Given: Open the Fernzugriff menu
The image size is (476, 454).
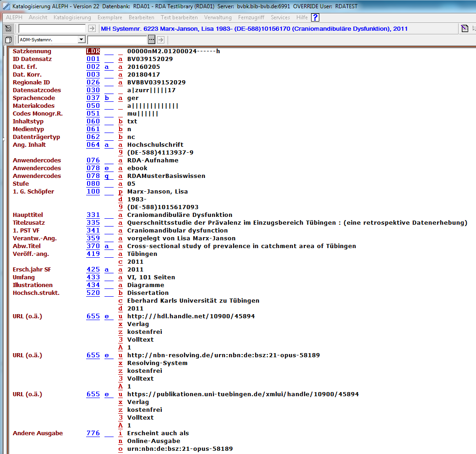Looking at the screenshot, I should 251,17.
